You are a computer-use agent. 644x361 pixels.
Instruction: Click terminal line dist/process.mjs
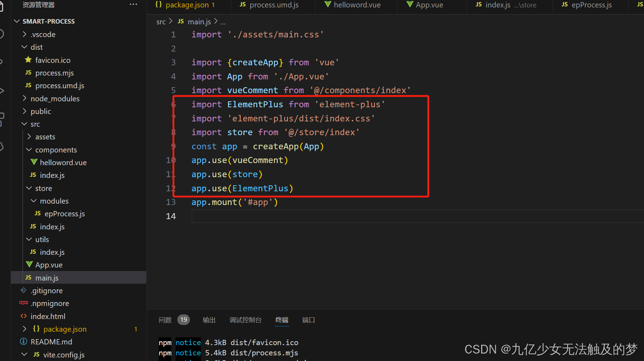click(228, 353)
